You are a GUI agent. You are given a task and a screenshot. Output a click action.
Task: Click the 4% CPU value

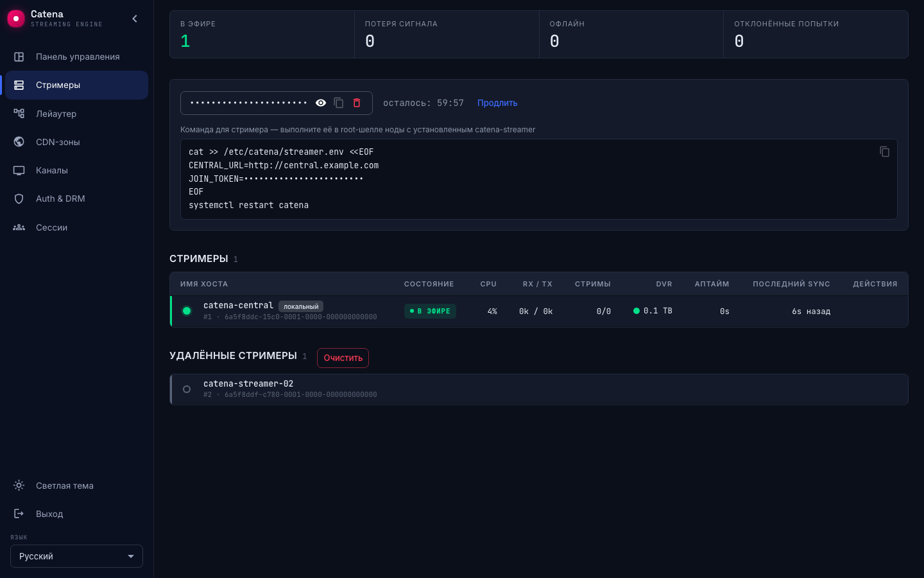point(492,311)
